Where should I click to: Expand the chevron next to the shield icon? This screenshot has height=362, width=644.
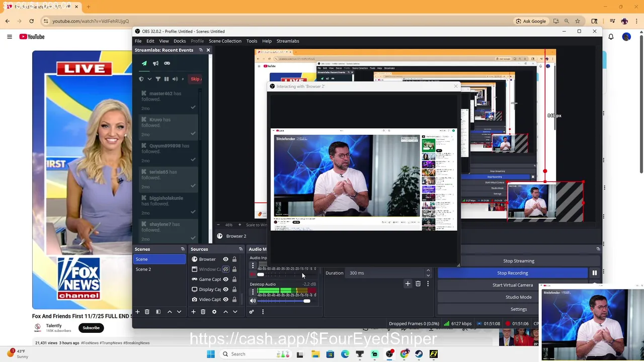pyautogui.click(x=149, y=79)
